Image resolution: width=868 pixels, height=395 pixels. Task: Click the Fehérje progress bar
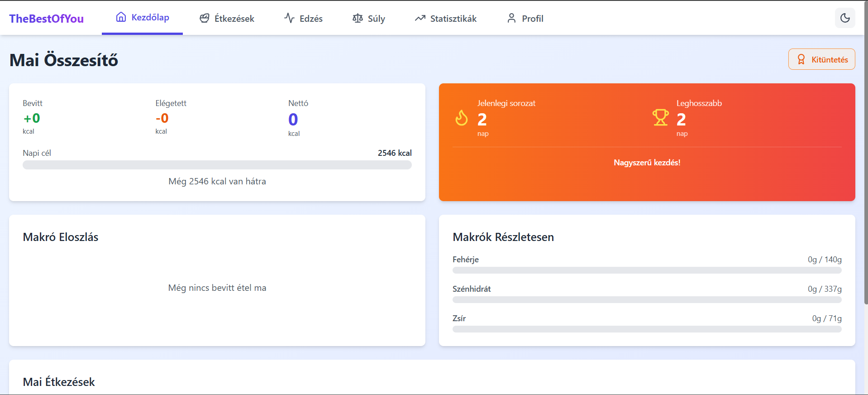[x=647, y=270]
